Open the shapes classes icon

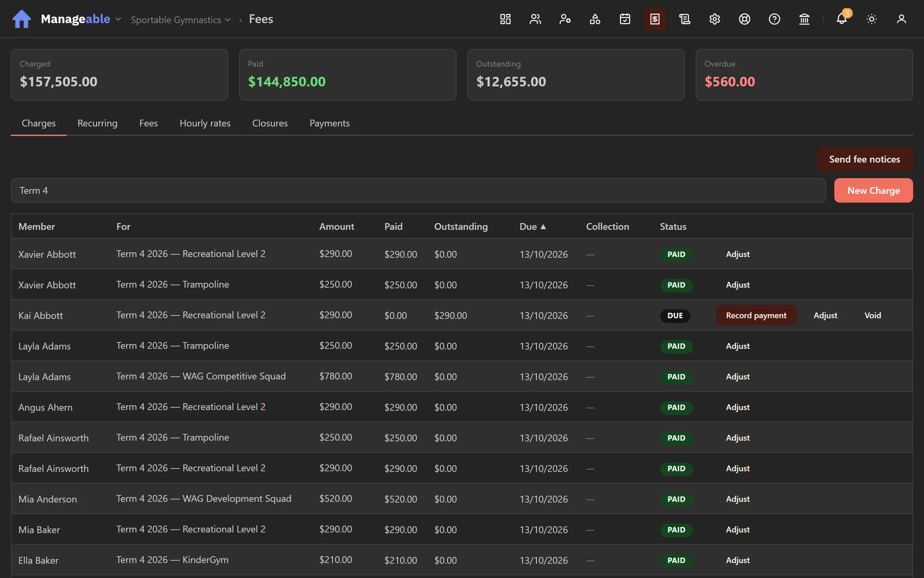(595, 19)
